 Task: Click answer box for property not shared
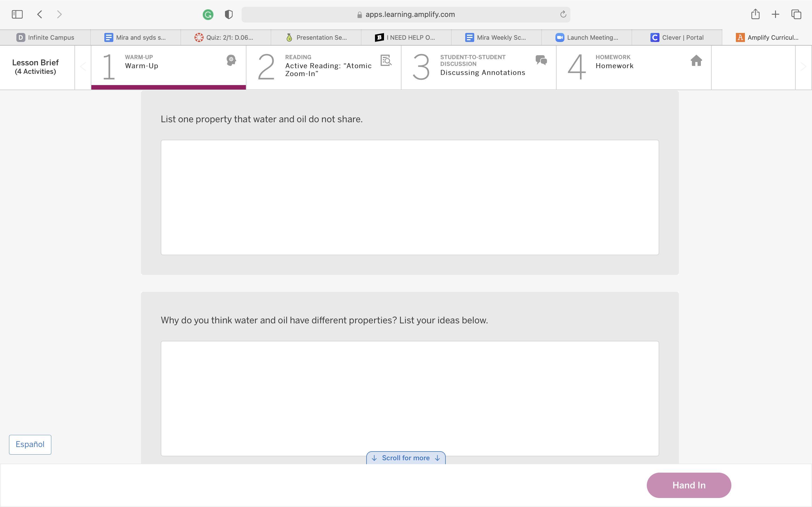click(x=410, y=197)
